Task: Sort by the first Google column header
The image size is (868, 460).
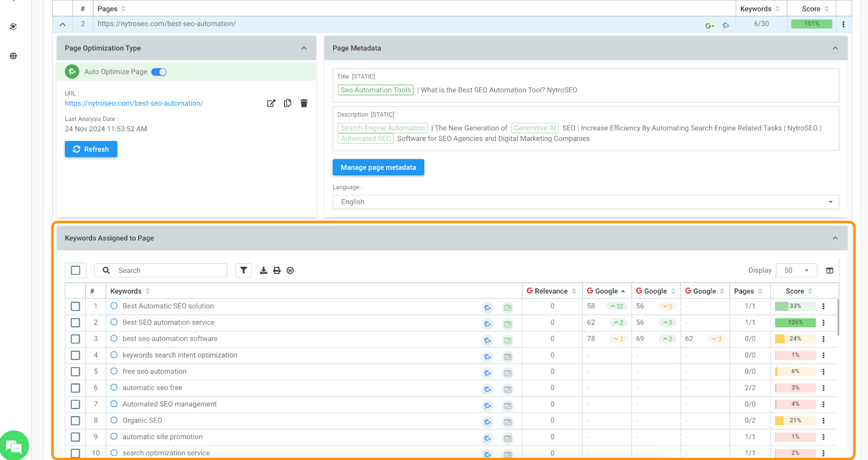Action: pyautogui.click(x=606, y=291)
